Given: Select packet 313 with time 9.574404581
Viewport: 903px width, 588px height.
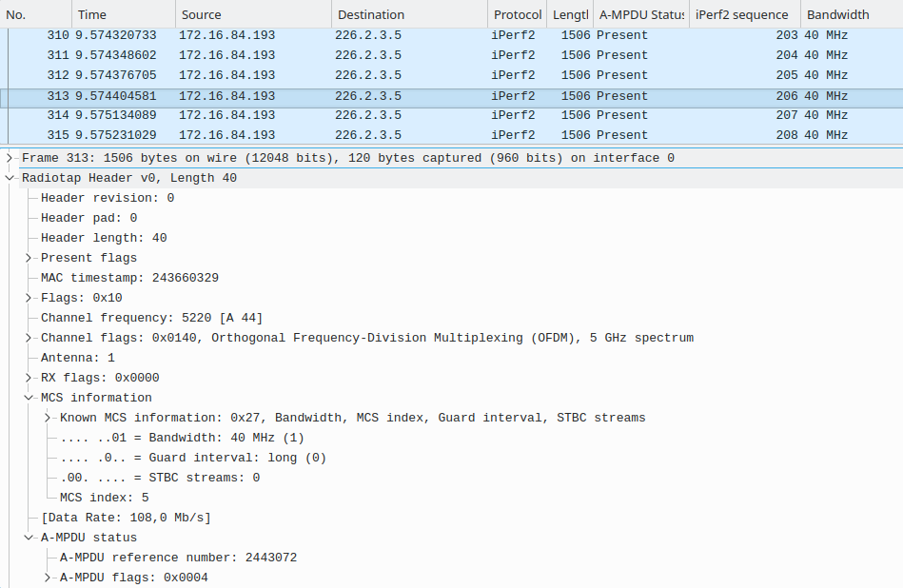Looking at the screenshot, I should coord(451,96).
